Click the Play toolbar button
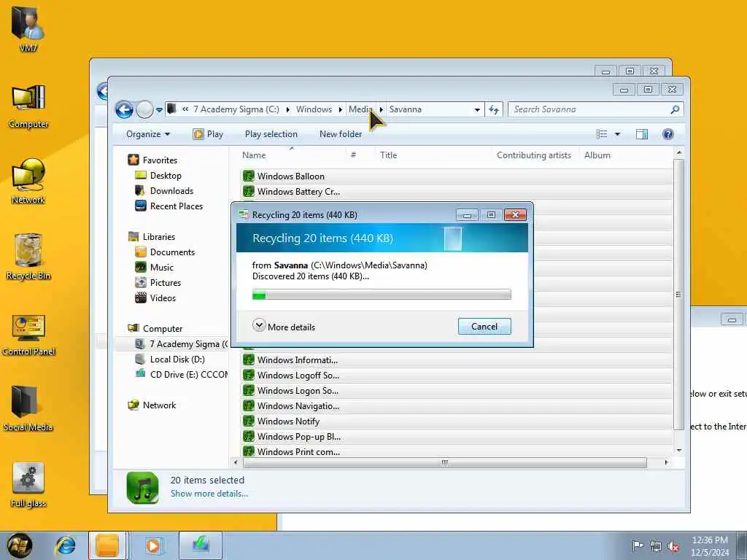Screen dimensions: 747x560 [208, 134]
